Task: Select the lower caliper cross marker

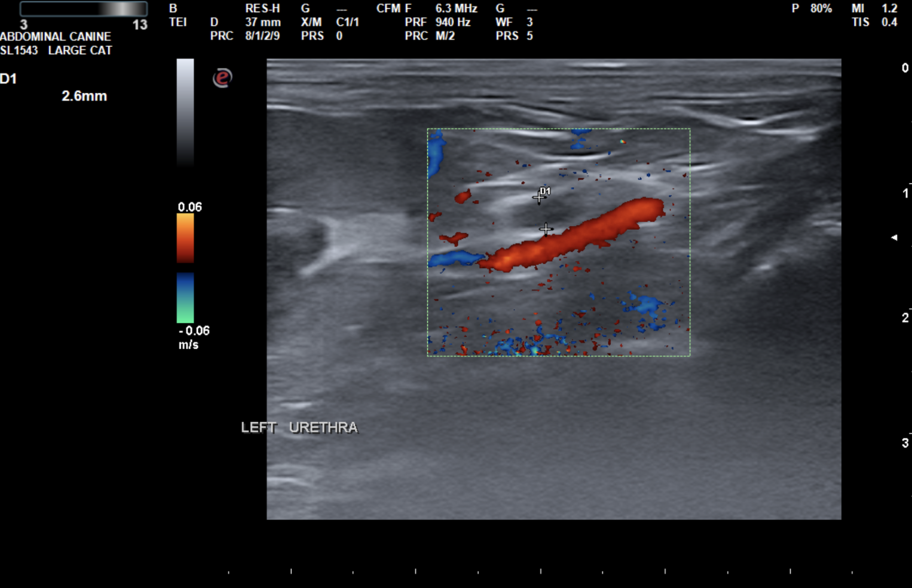Action: click(546, 229)
